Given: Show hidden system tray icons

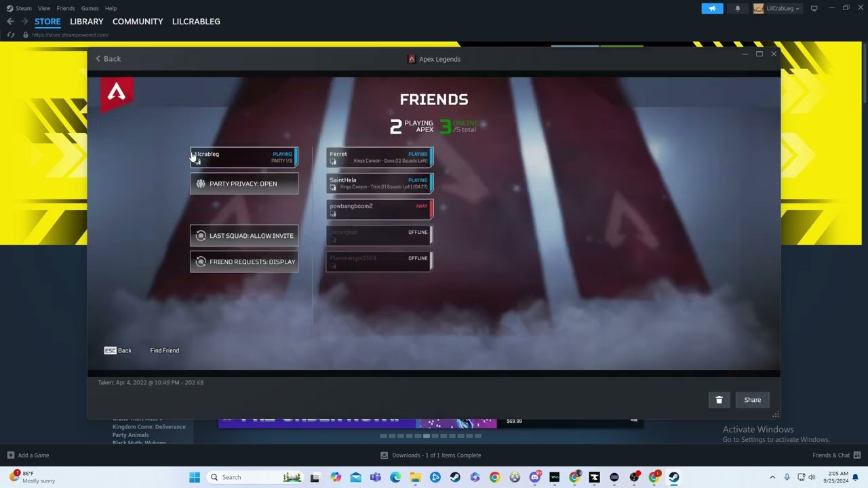Looking at the screenshot, I should (x=772, y=477).
